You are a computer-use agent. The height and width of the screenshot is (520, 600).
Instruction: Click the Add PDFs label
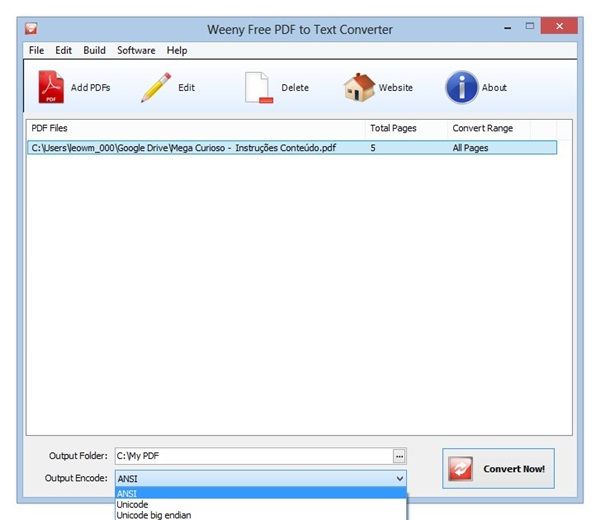90,88
